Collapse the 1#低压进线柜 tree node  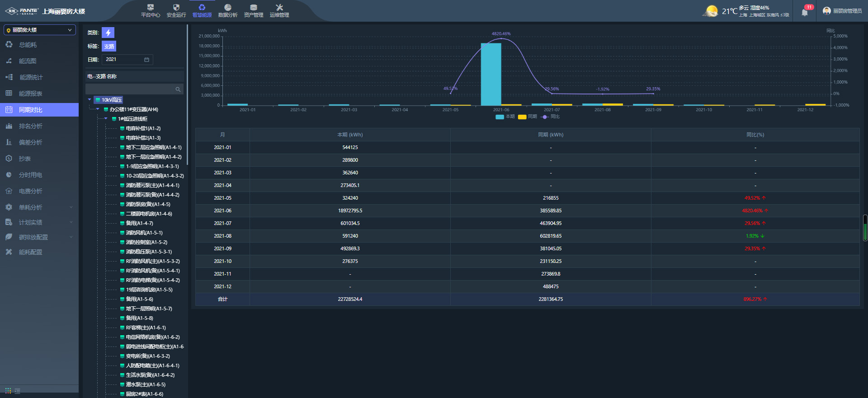106,119
